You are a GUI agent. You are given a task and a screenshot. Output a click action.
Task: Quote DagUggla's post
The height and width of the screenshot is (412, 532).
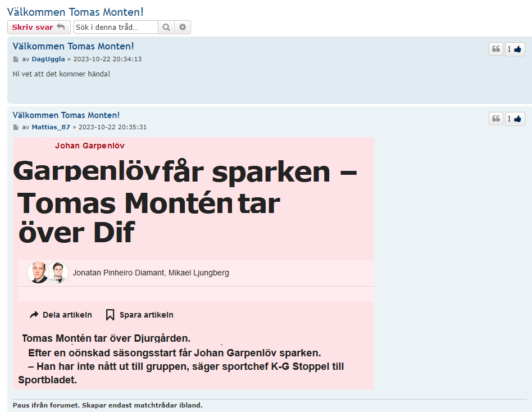tap(495, 49)
